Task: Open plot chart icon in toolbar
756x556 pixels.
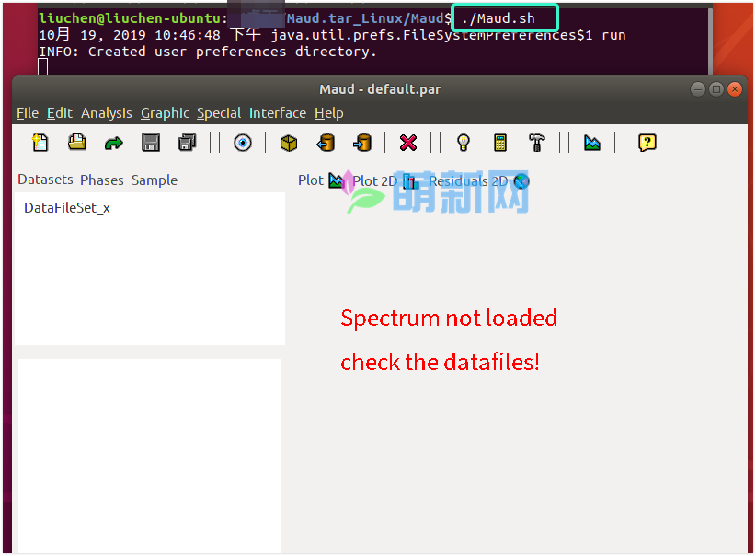Action: point(592,143)
